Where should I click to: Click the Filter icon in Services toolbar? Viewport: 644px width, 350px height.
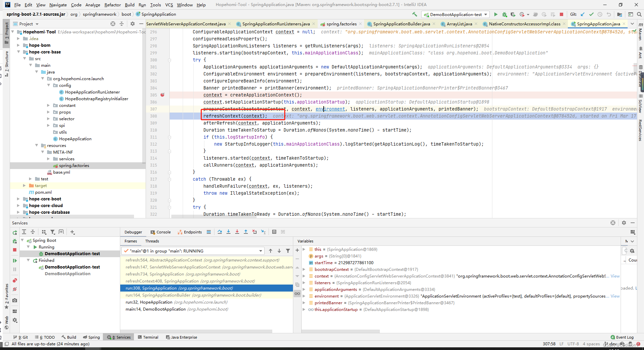pyautogui.click(x=52, y=232)
